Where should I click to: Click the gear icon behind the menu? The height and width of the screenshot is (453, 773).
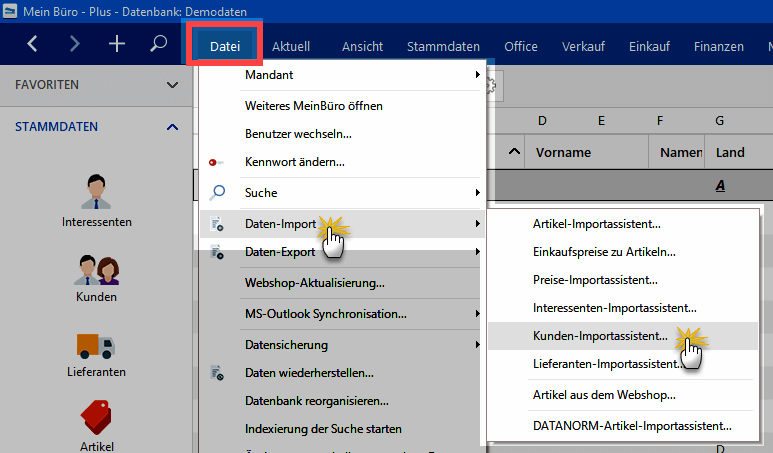[x=492, y=86]
